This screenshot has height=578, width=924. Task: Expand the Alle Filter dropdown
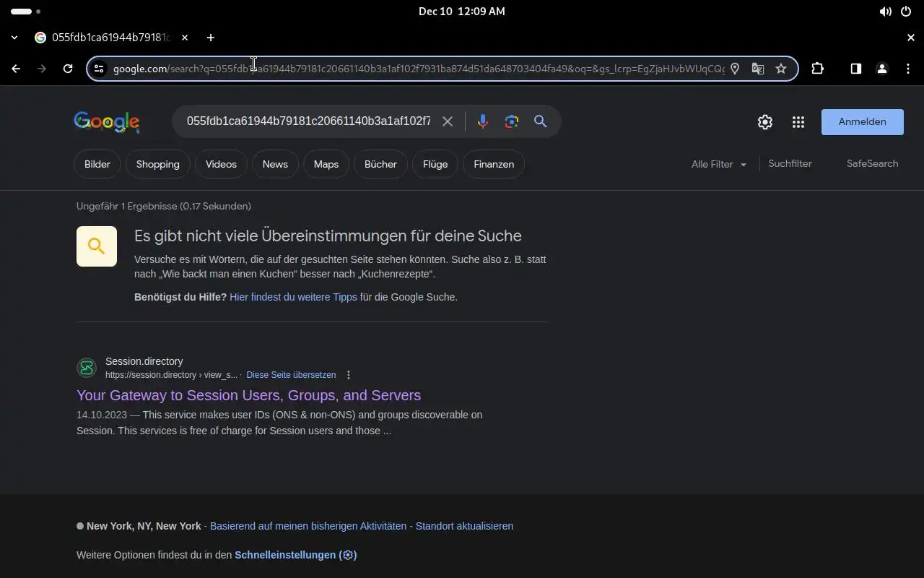coord(719,164)
